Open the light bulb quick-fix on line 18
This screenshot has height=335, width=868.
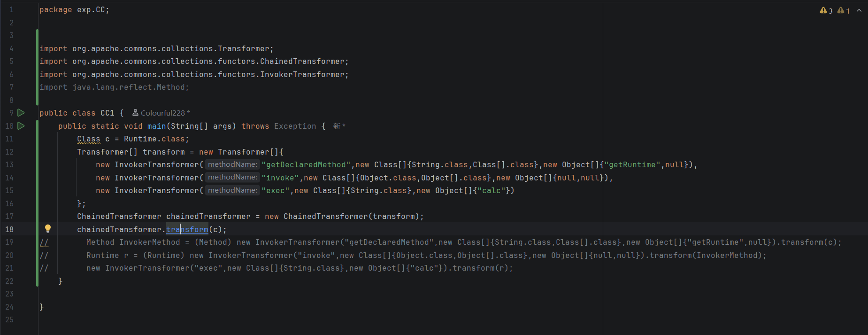click(x=48, y=229)
